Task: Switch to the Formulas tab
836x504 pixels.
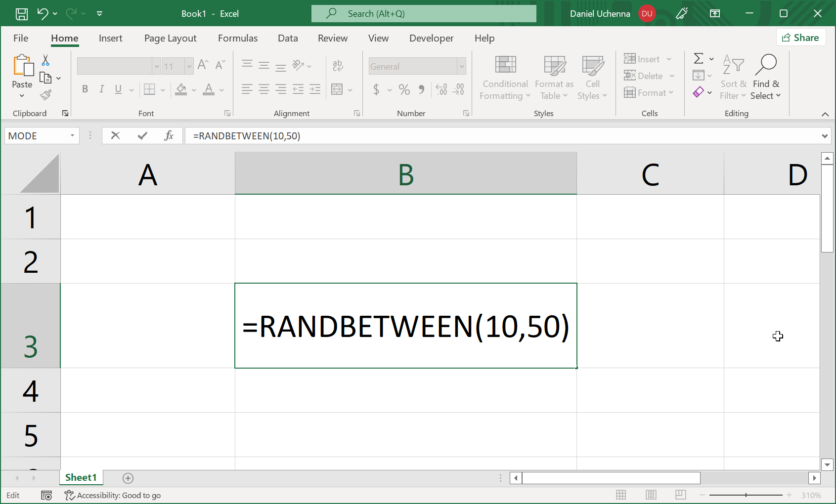Action: click(x=238, y=38)
